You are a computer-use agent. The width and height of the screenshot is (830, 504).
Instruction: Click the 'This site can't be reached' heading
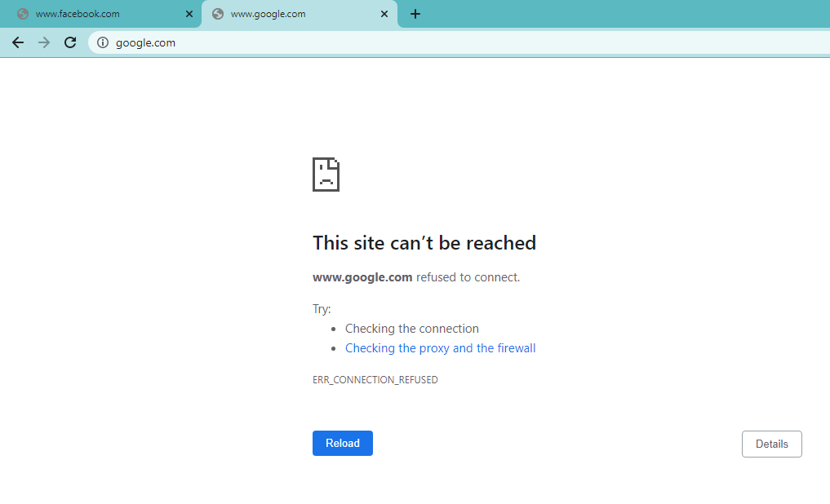(x=424, y=243)
